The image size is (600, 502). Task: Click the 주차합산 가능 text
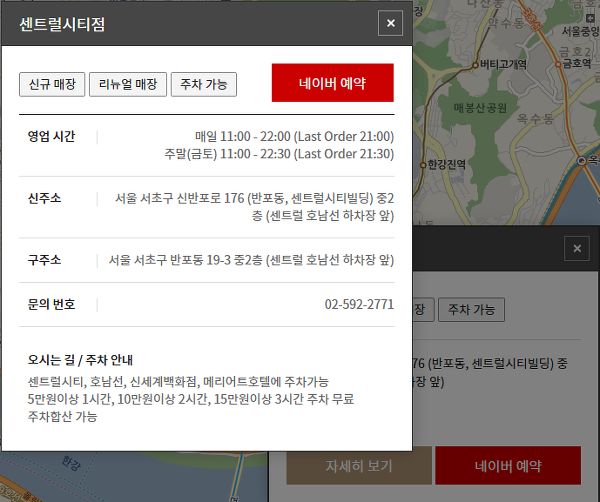[62, 416]
